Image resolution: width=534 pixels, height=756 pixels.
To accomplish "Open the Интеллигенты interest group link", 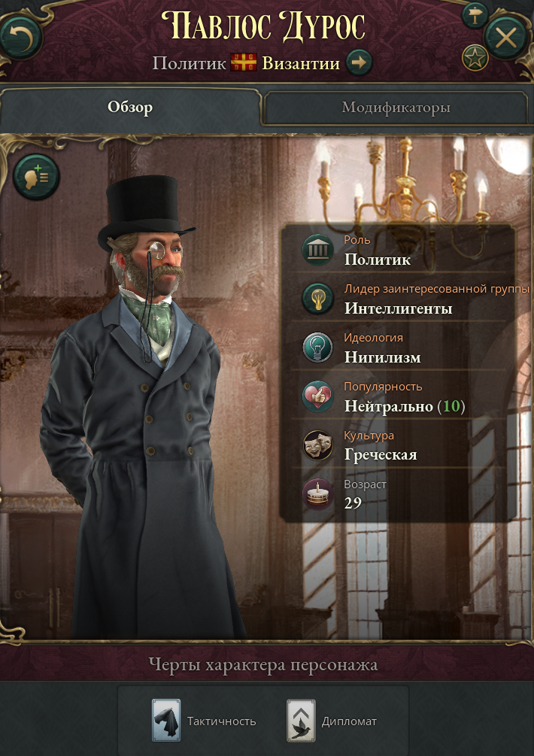I will [398, 308].
